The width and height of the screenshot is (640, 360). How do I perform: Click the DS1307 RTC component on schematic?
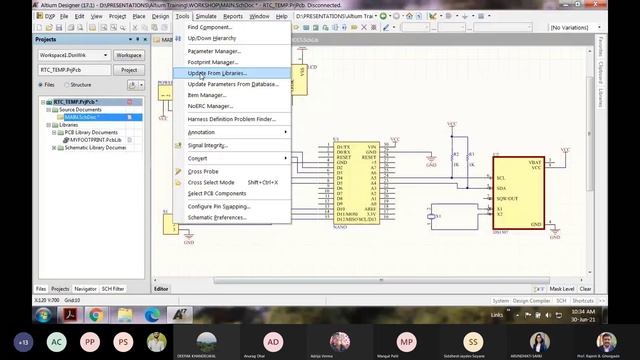click(x=518, y=193)
